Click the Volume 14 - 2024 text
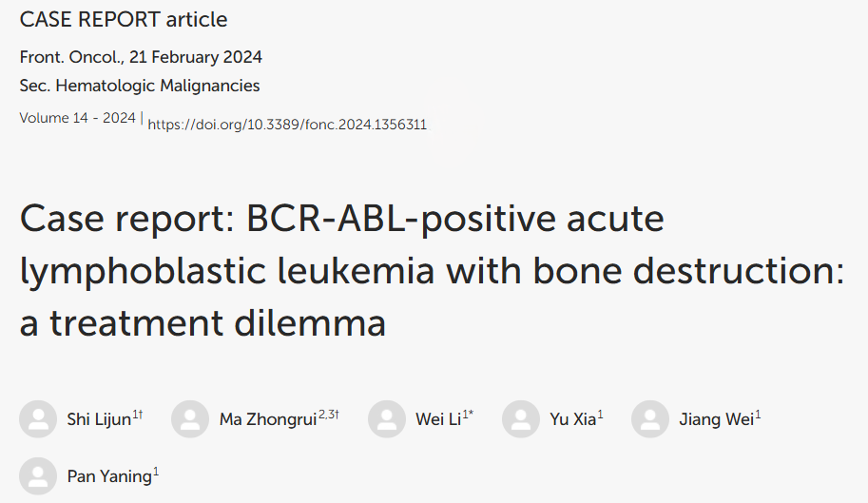Image resolution: width=868 pixels, height=503 pixels. coord(78,118)
